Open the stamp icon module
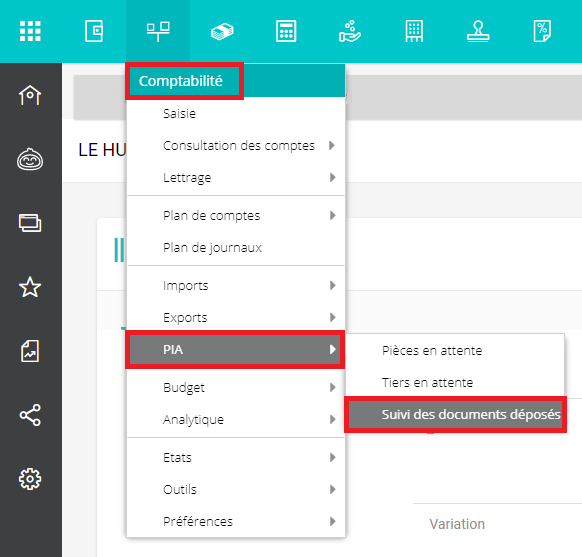Image resolution: width=582 pixels, height=557 pixels. click(478, 31)
